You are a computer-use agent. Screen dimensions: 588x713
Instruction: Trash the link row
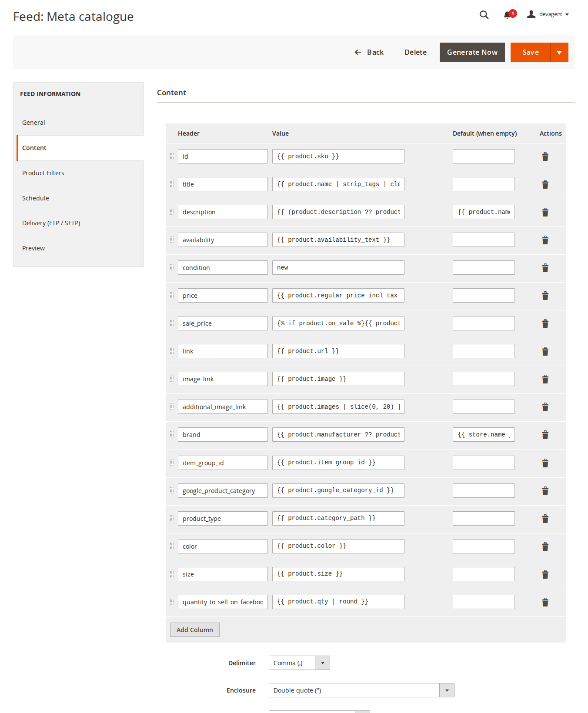545,351
